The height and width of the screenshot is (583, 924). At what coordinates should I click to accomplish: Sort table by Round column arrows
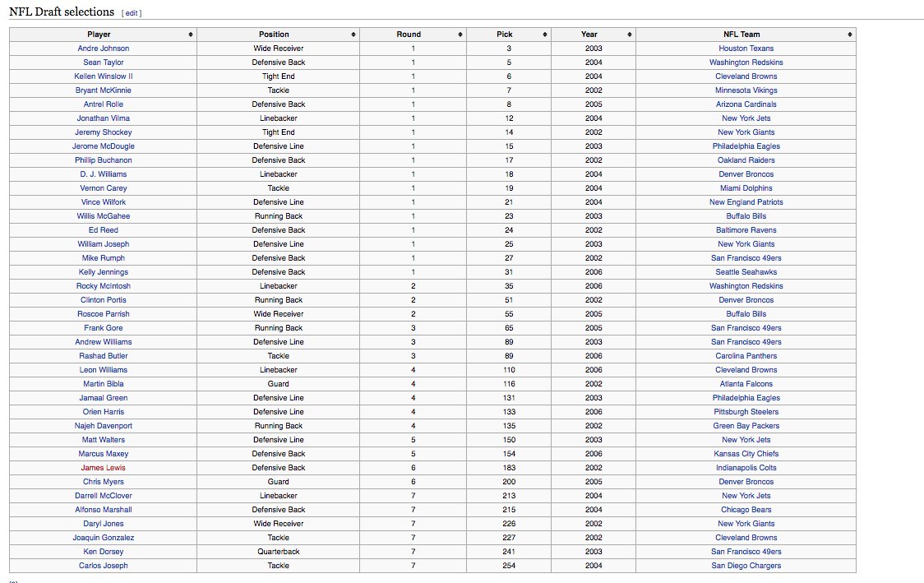pyautogui.click(x=460, y=35)
